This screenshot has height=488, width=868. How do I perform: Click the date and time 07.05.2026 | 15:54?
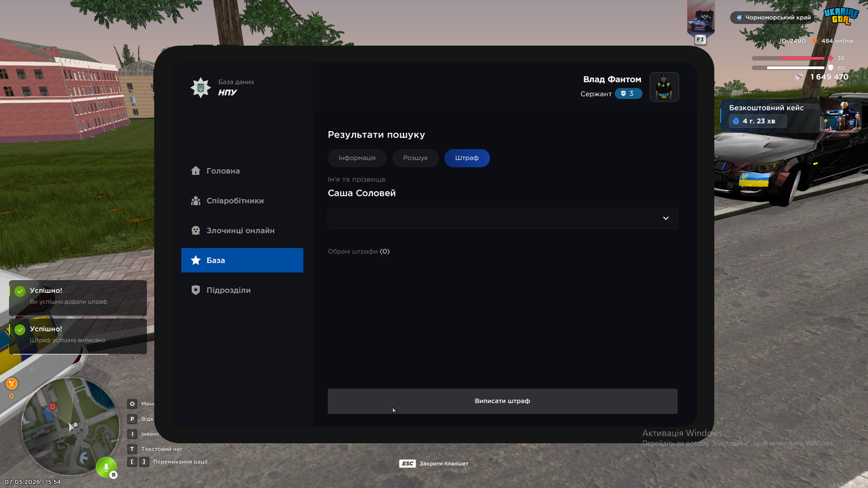tap(33, 482)
